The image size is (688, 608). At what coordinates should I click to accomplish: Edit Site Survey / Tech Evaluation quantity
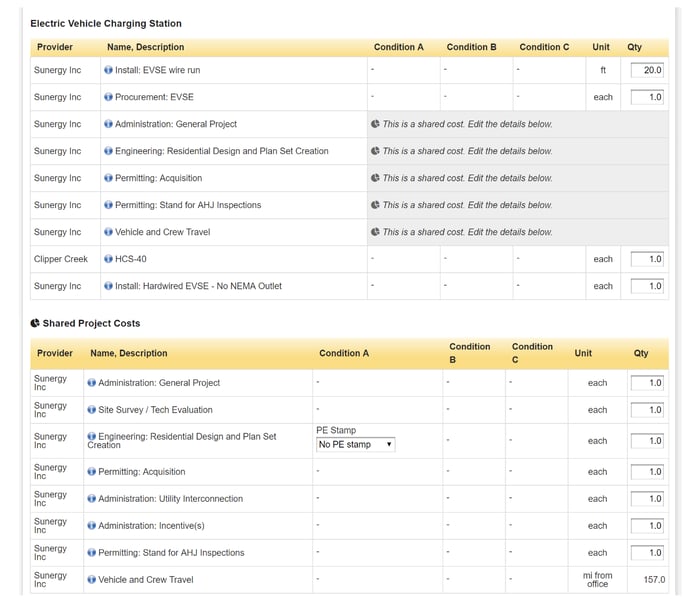point(647,410)
